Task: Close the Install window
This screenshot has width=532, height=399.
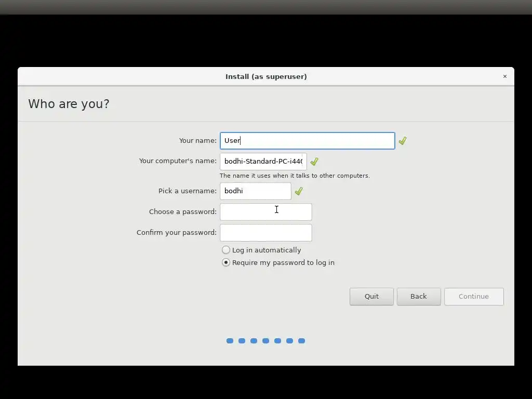Action: 505,76
